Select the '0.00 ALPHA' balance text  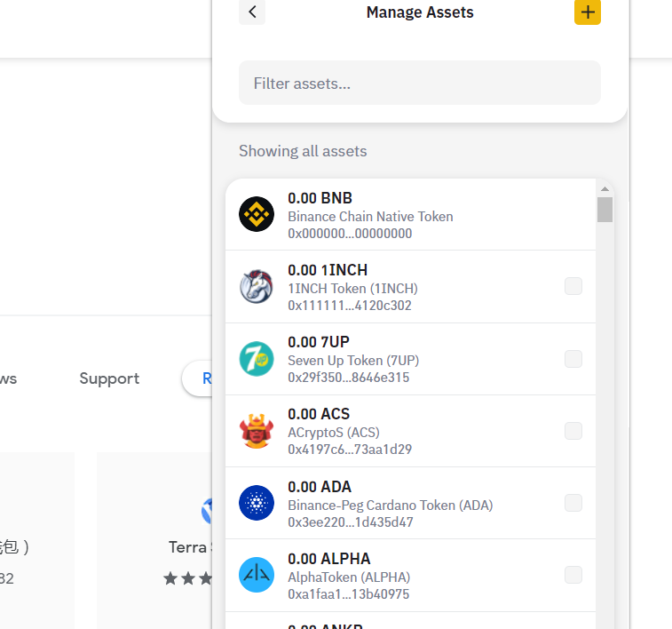(x=329, y=559)
